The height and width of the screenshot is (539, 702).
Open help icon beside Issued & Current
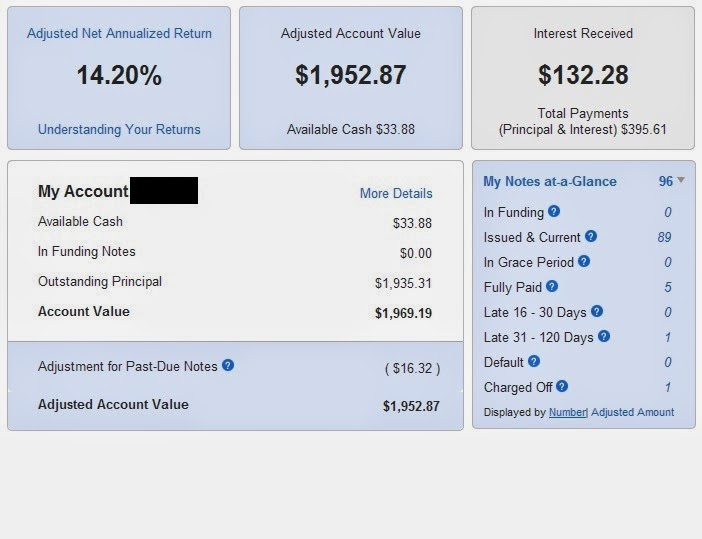tap(591, 236)
